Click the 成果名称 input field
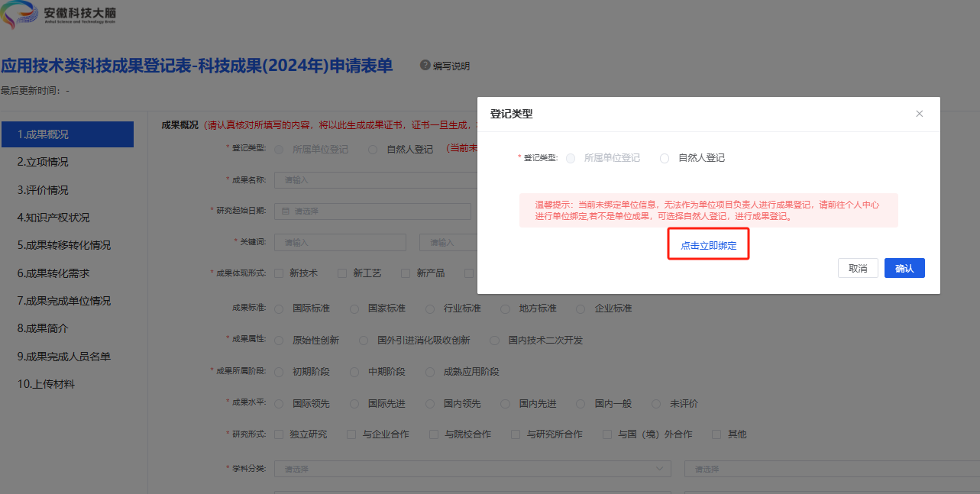This screenshot has height=494, width=980. click(x=377, y=180)
